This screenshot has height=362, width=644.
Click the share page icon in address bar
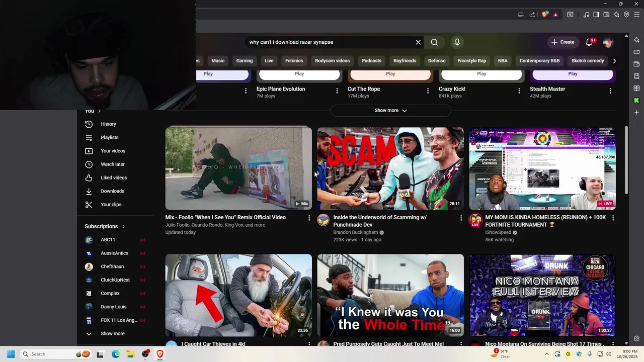pos(532,15)
